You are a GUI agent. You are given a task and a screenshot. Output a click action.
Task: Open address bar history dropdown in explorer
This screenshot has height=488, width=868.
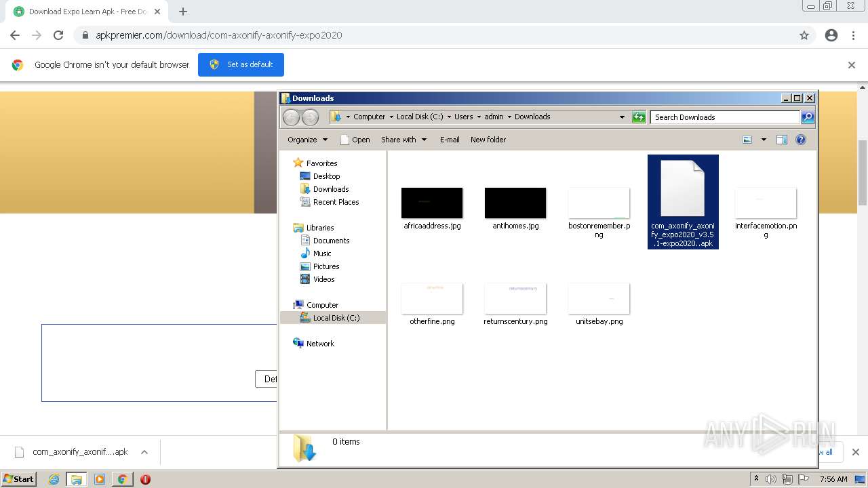[x=622, y=117]
